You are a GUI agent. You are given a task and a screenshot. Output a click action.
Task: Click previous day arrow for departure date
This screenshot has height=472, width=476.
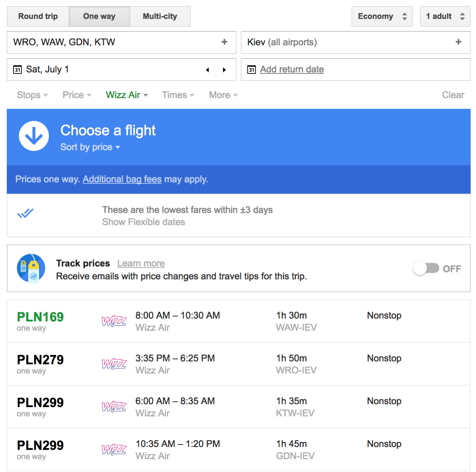(208, 70)
